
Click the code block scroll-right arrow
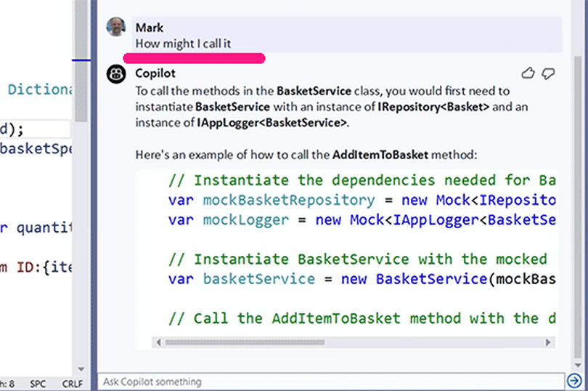pos(548,342)
